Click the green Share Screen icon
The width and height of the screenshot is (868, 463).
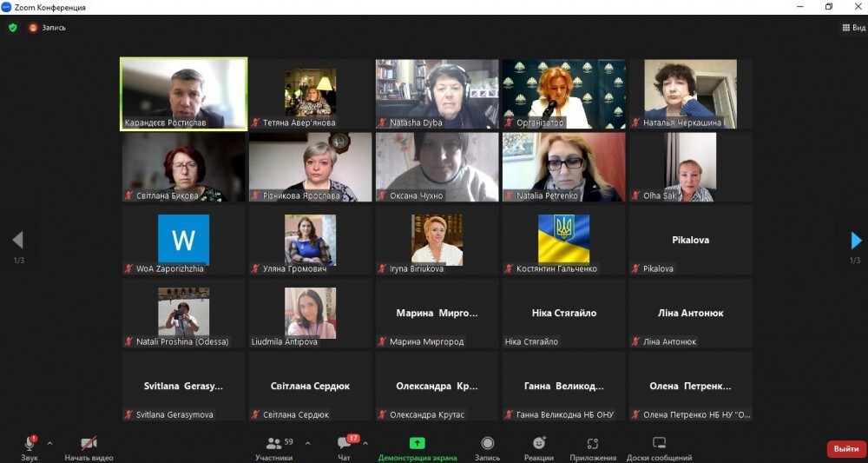(x=417, y=443)
